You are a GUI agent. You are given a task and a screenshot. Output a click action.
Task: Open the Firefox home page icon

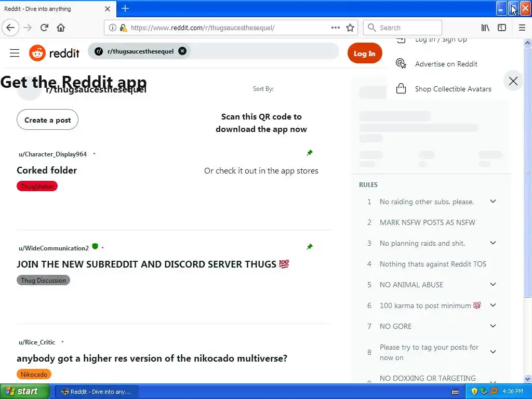pos(61,28)
